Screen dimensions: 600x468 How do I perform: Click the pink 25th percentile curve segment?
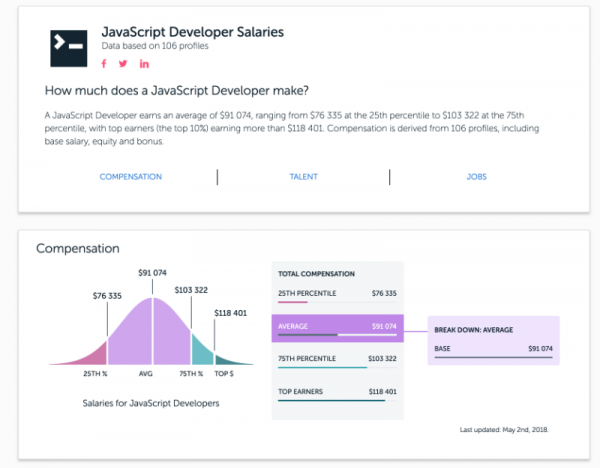[95, 352]
